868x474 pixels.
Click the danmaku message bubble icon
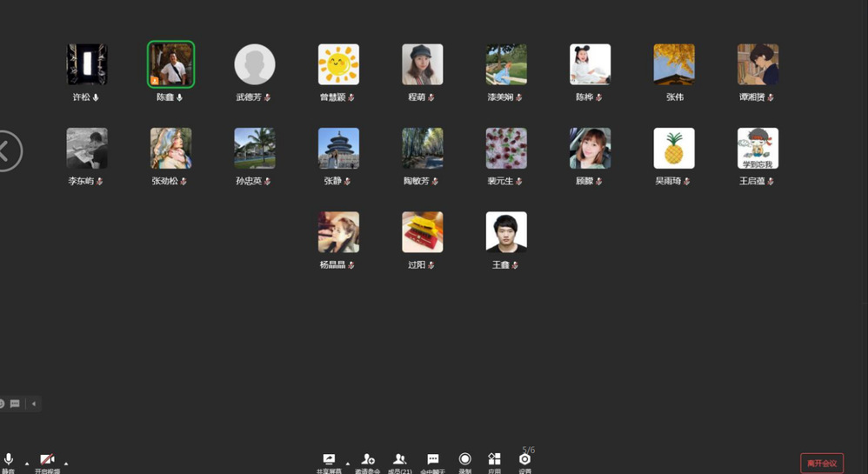16,404
